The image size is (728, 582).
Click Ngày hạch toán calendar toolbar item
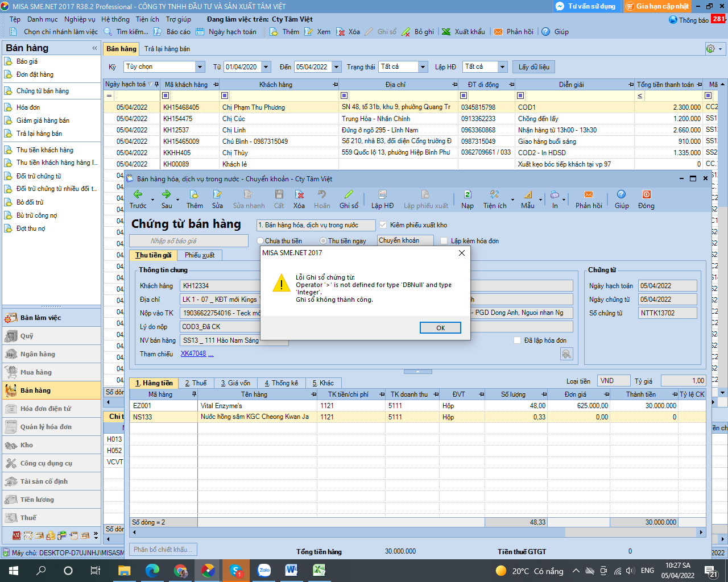point(226,32)
